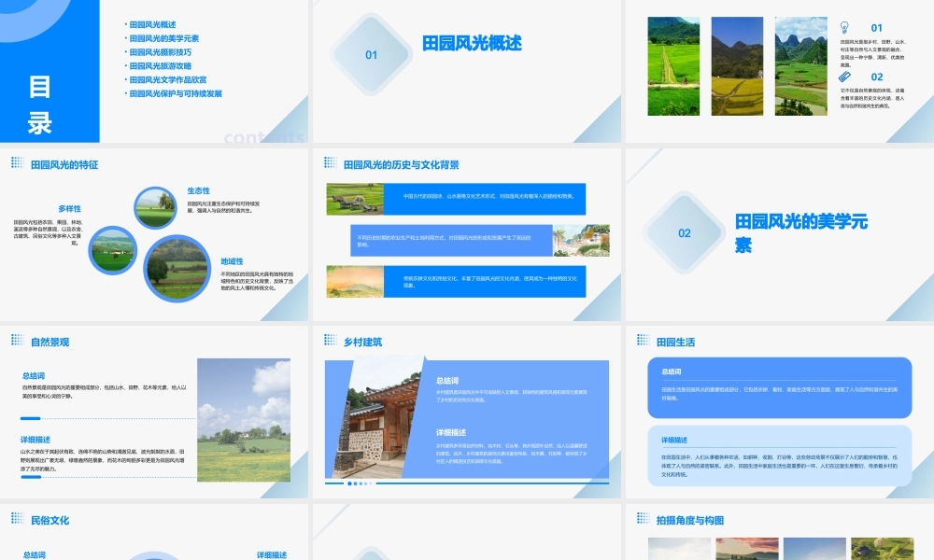Select 田园风光保护与可持续发展 in the contents list

(176, 93)
